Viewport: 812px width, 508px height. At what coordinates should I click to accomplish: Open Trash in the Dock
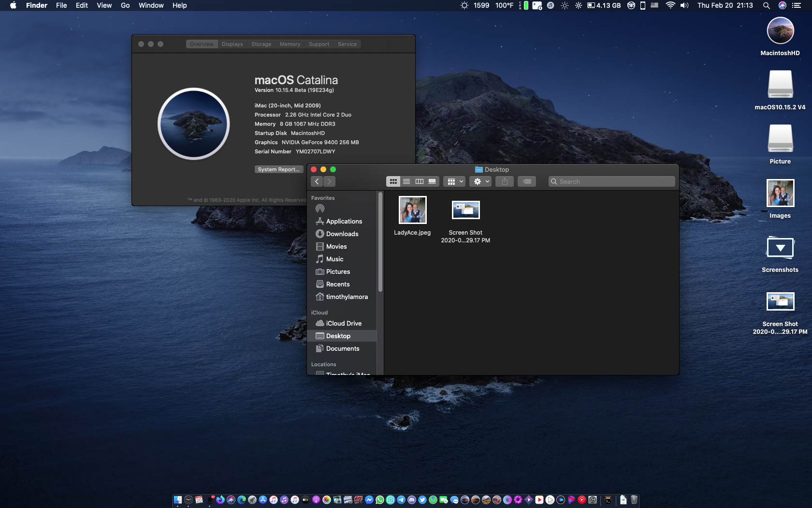click(634, 500)
